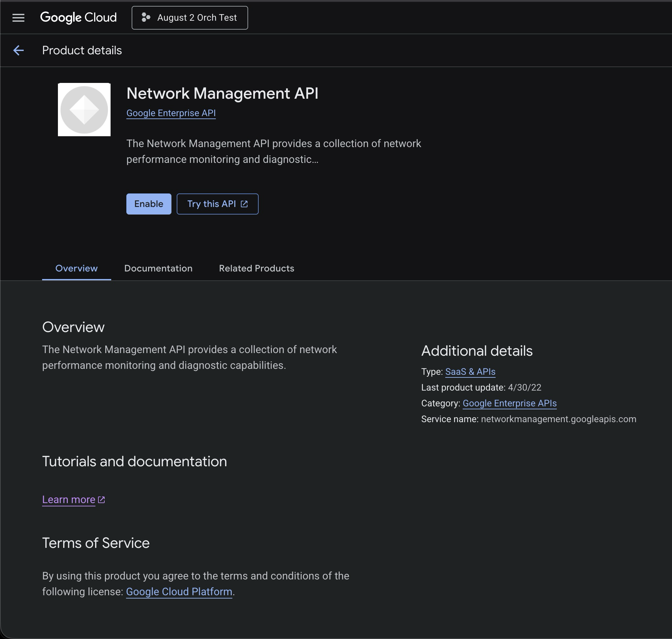Open the Google Cloud Platform license link
The height and width of the screenshot is (639, 672).
tap(179, 592)
